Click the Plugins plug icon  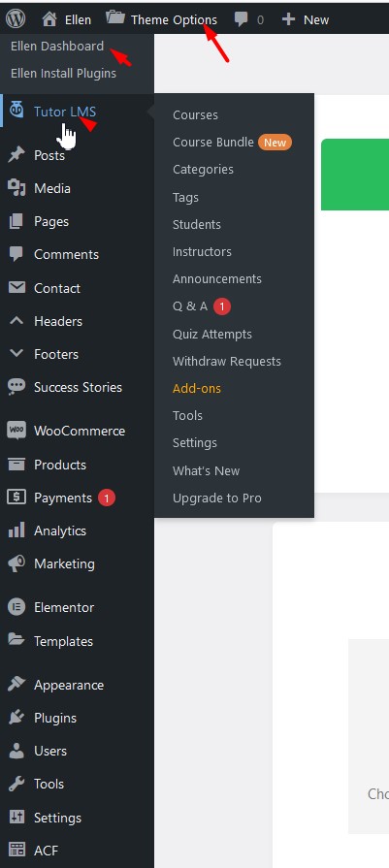(16, 718)
